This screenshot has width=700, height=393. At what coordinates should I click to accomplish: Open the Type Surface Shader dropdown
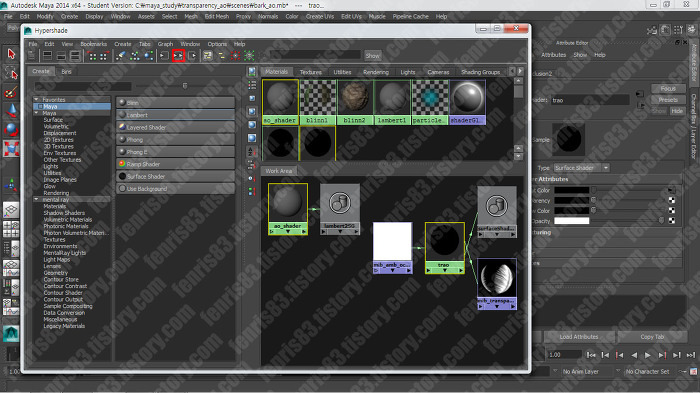pos(581,168)
